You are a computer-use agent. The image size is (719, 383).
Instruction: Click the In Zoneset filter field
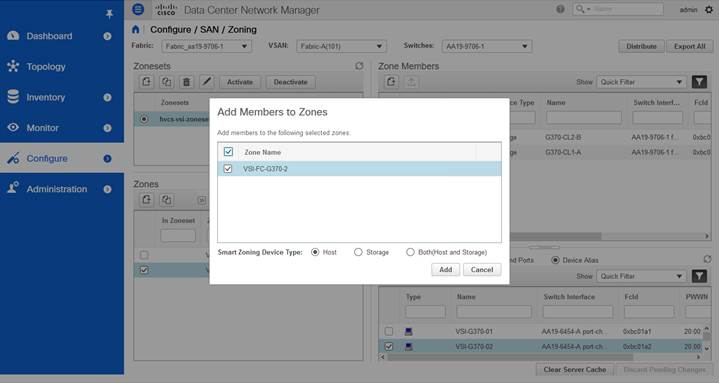[x=178, y=236]
